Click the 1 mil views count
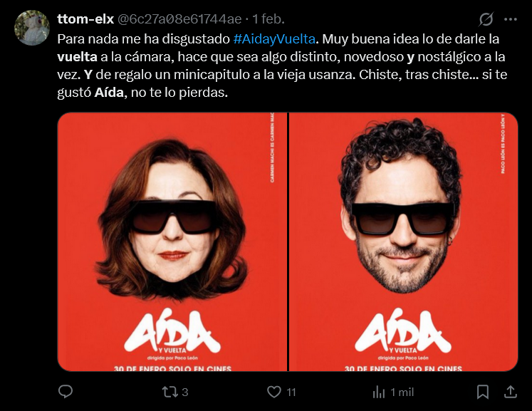The height and width of the screenshot is (411, 532). point(402,392)
